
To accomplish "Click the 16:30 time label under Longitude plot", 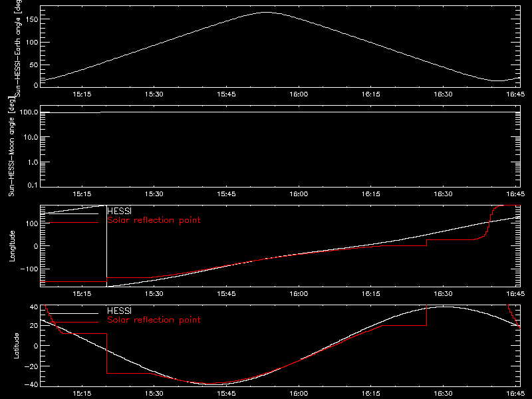I will 443,294.
